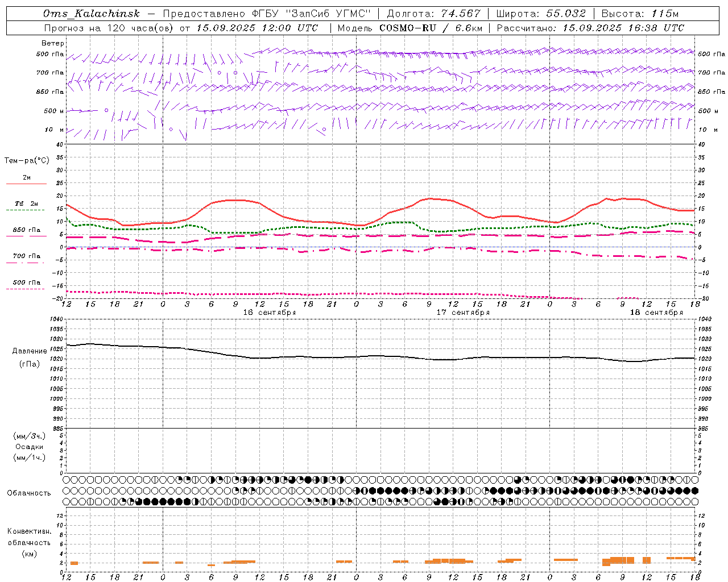
Task: Click the 'Ветер' wind panel label
Action: 52,43
